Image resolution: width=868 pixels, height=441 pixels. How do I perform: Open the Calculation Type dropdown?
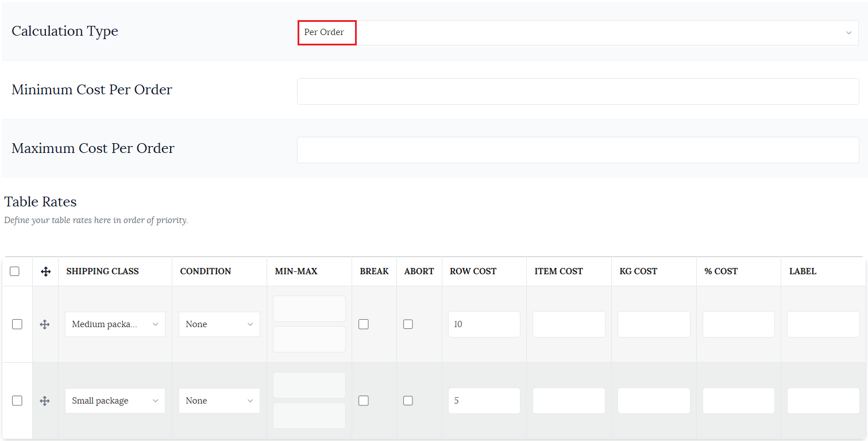click(x=578, y=33)
